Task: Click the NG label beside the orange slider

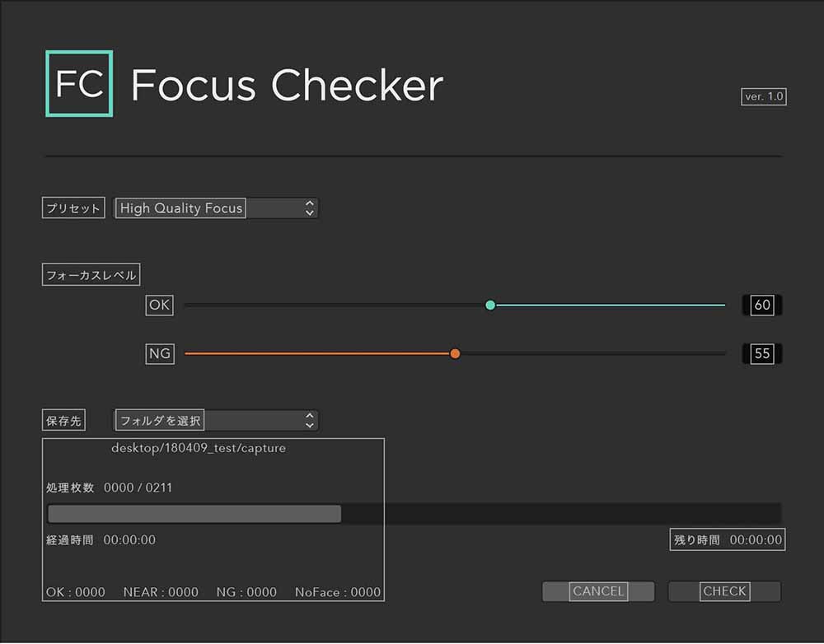Action: point(160,353)
